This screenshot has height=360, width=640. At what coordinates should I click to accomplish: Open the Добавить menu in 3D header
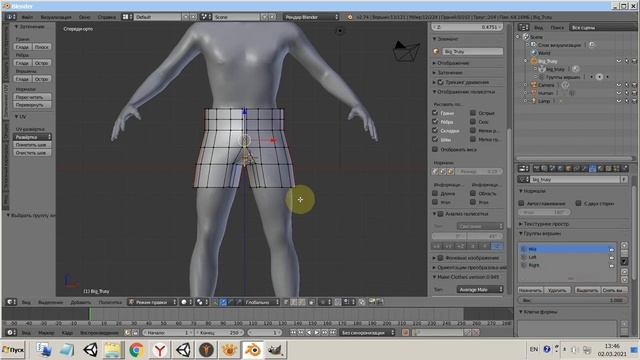click(x=80, y=302)
